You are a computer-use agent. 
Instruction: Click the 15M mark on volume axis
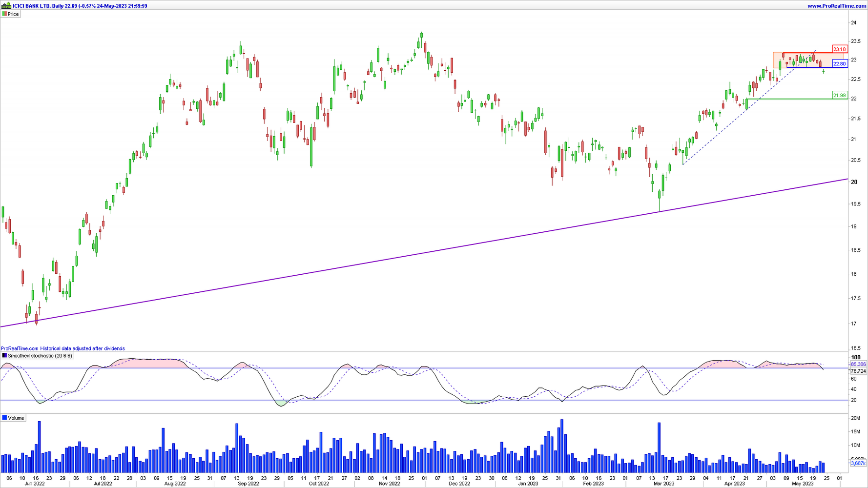(856, 432)
